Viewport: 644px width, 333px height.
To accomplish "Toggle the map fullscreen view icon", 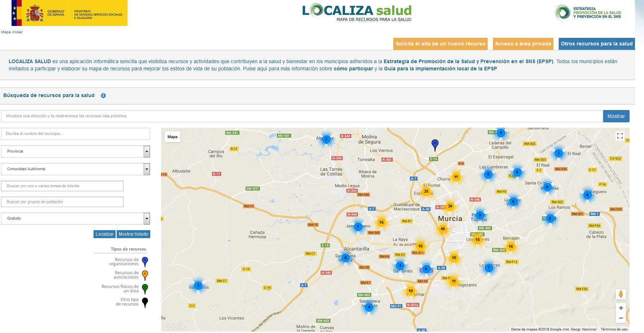I will [620, 136].
